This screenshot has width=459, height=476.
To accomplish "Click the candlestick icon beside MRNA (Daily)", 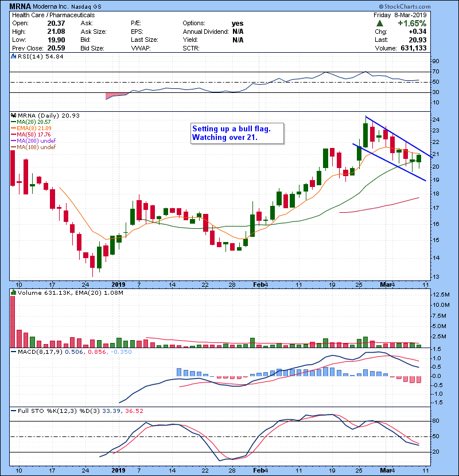I will [x=13, y=116].
